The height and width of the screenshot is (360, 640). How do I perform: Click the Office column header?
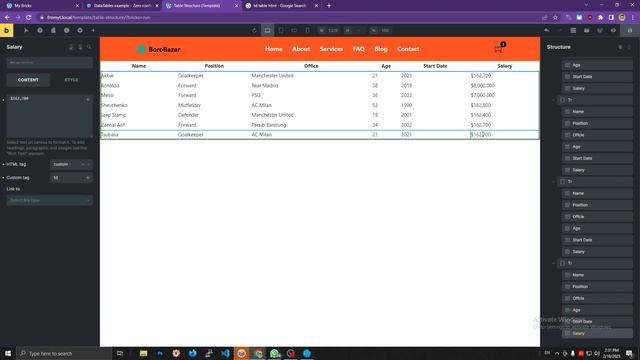[x=311, y=66]
